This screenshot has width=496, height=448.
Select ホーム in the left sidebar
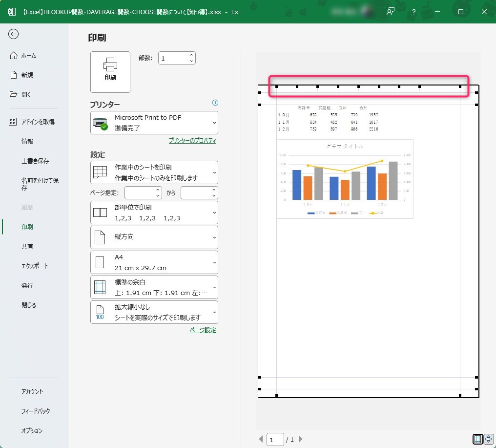pos(28,56)
